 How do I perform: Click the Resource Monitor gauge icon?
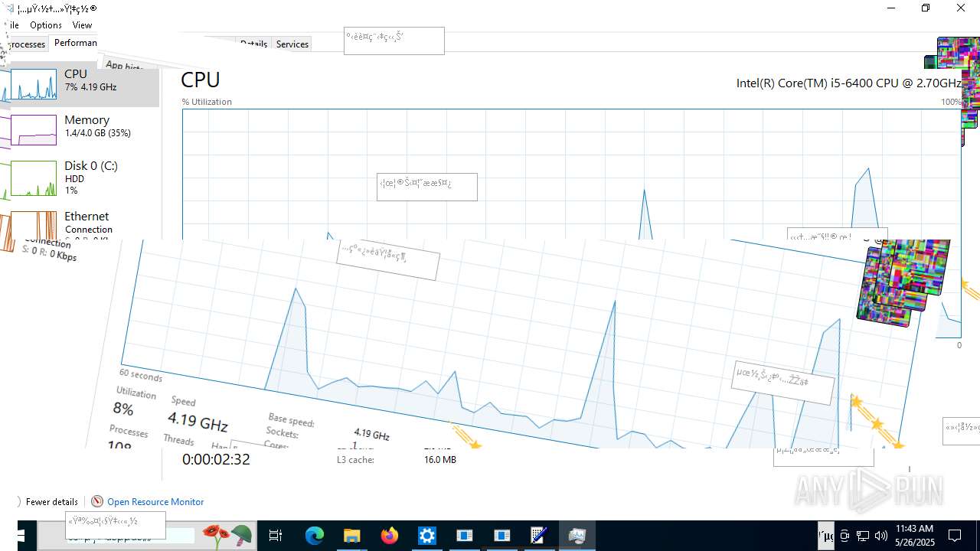pos(97,501)
